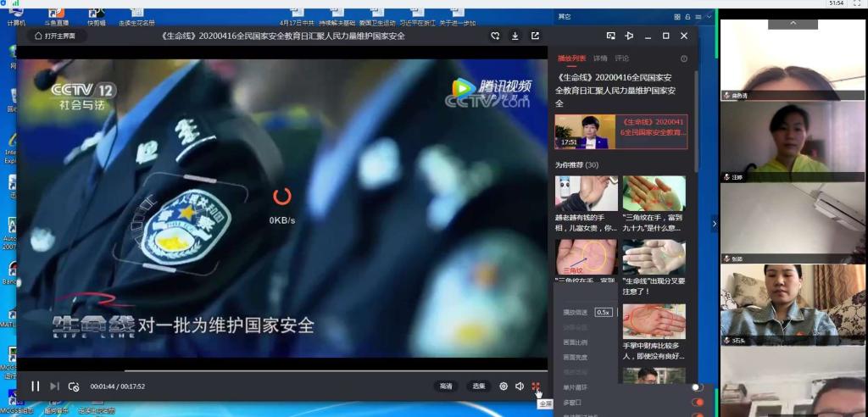
Task: Pause the video playback
Action: tap(36, 386)
